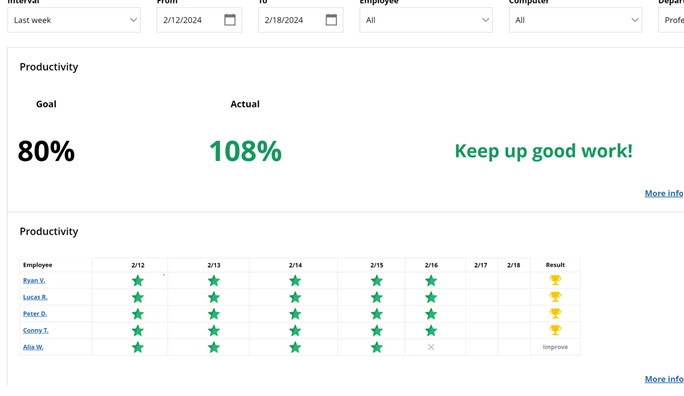This screenshot has height=396, width=684.
Task: Open the From date calendar picker icon
Action: (x=230, y=20)
